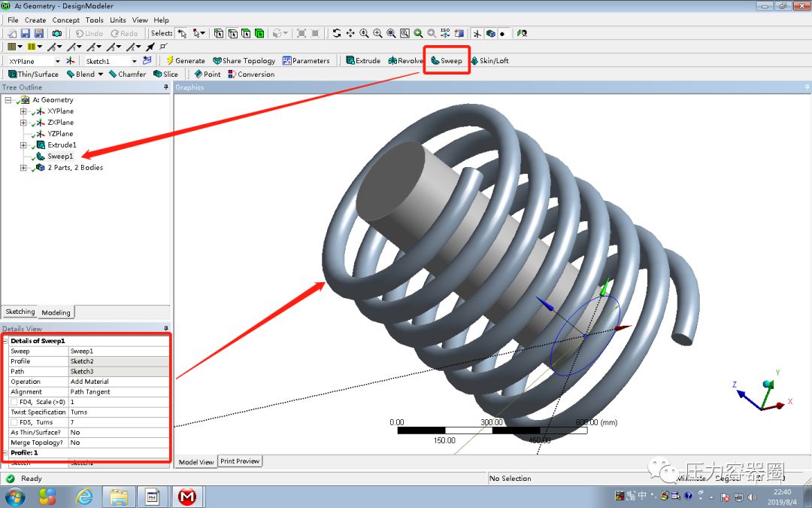Switch to the Sketching tab
The width and height of the screenshot is (812, 508).
20,312
